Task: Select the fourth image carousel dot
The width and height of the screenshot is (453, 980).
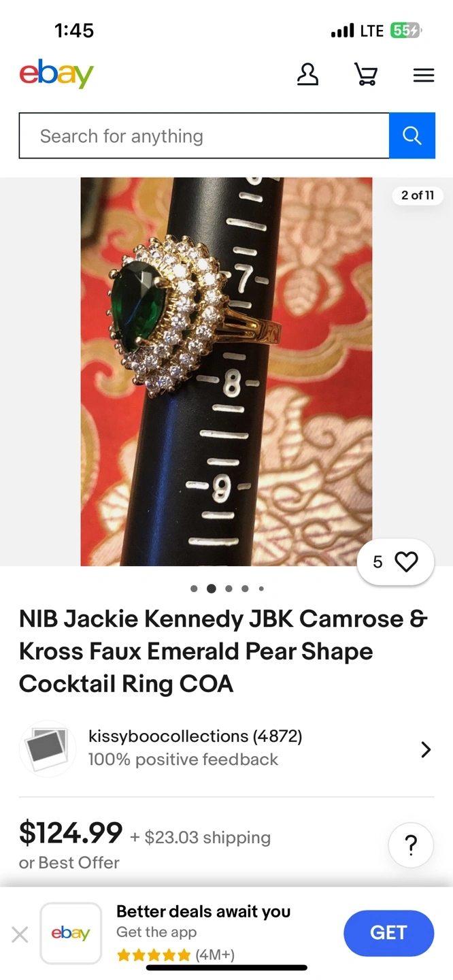Action: click(245, 589)
